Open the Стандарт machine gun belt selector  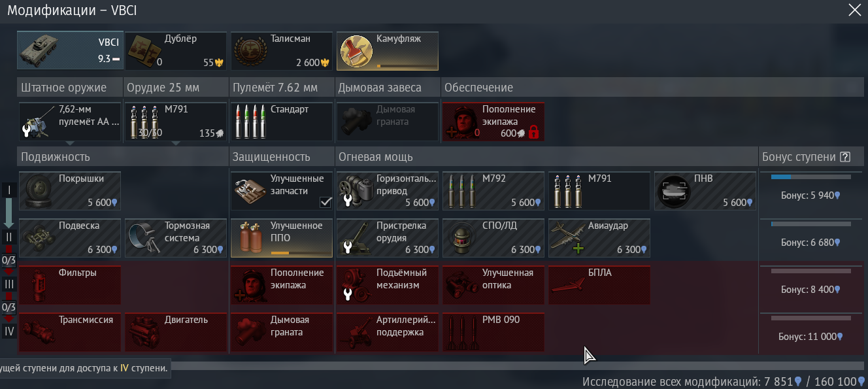click(282, 121)
